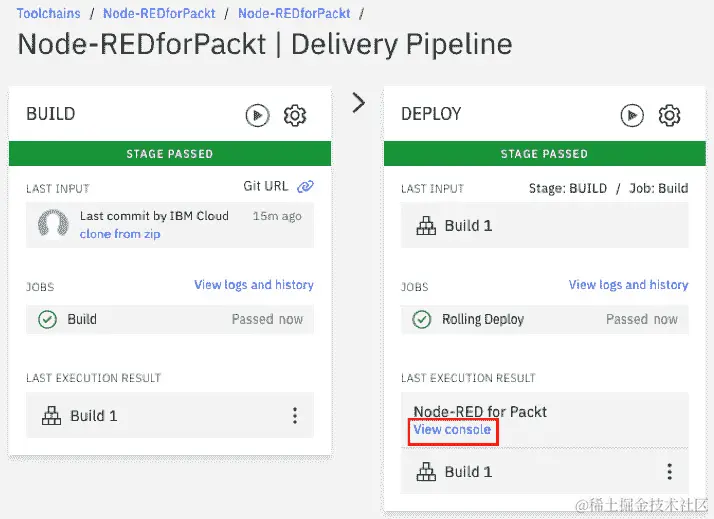
Task: Open Build 1 options menu in BUILD stage
Action: point(295,416)
